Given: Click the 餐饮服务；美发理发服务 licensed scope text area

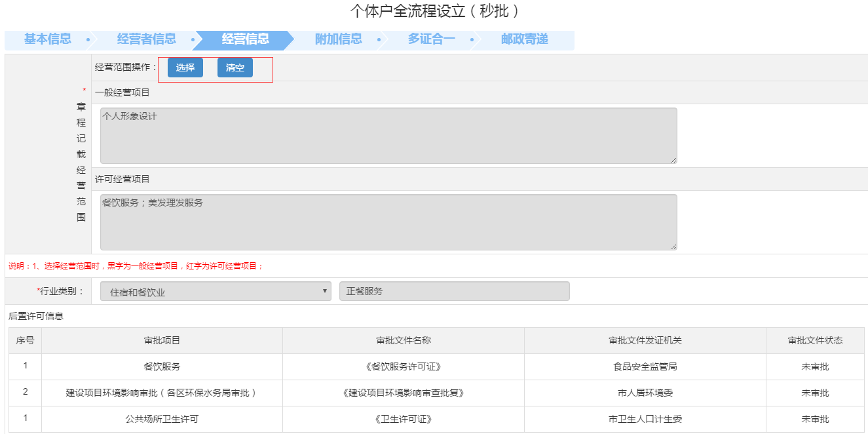Looking at the screenshot, I should 388,222.
